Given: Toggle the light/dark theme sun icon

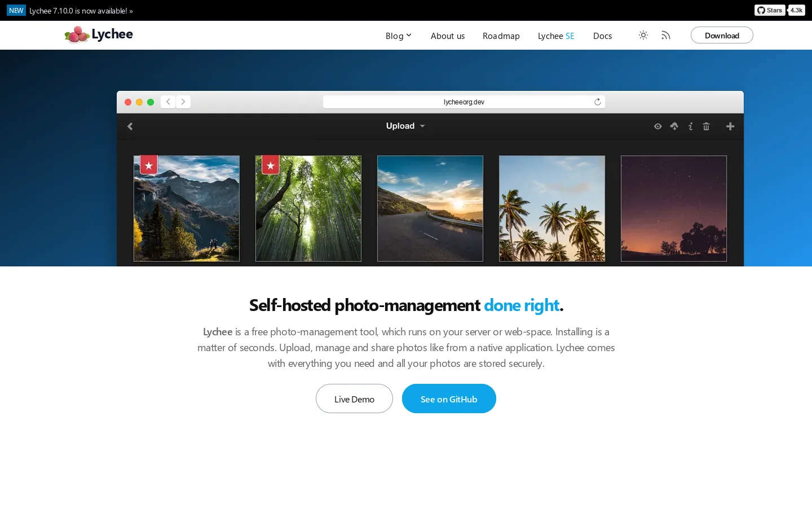Looking at the screenshot, I should pos(643,35).
